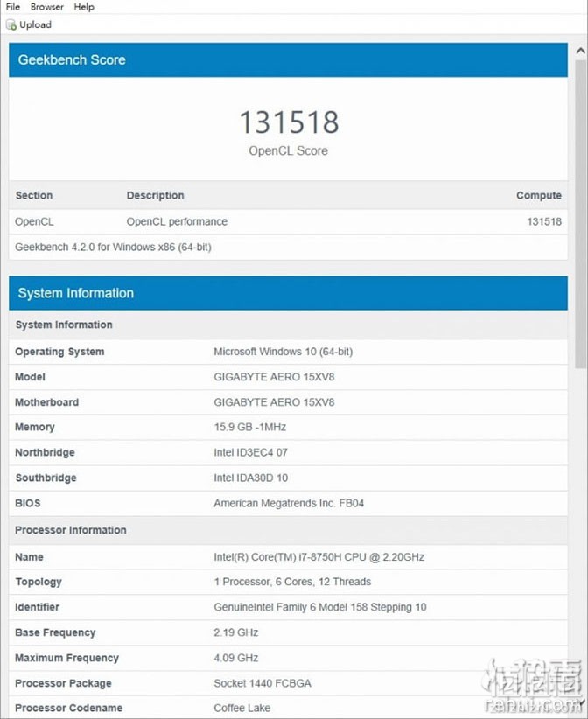Click the Upload icon
The image size is (588, 719).
(x=11, y=24)
